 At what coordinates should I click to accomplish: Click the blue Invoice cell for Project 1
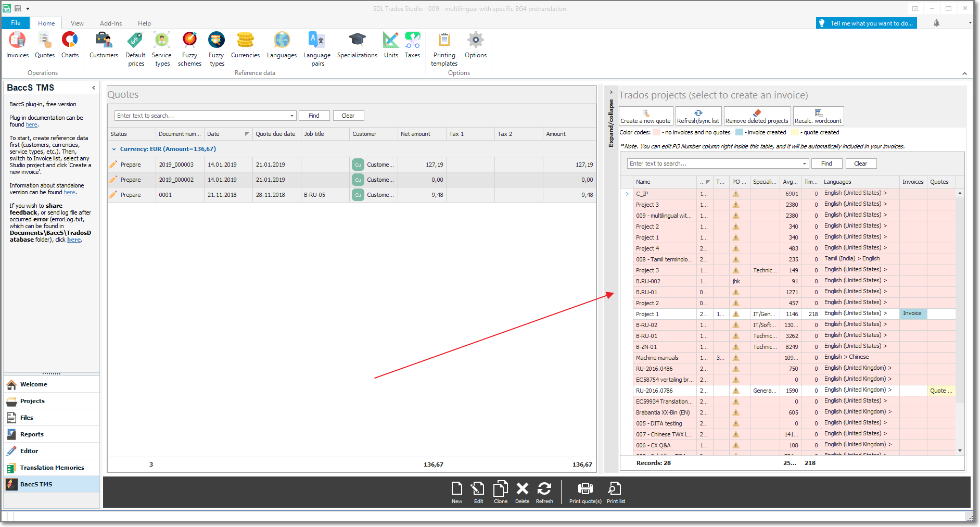coord(913,313)
